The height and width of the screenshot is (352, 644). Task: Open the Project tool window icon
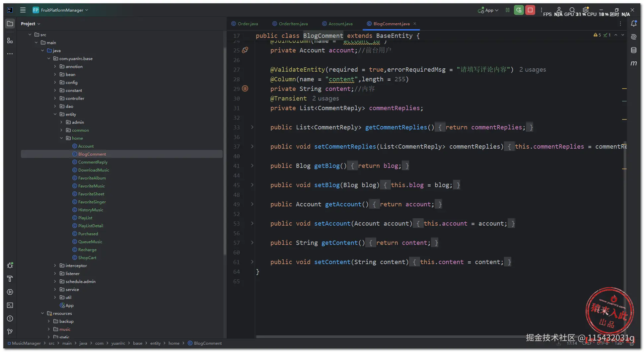10,24
